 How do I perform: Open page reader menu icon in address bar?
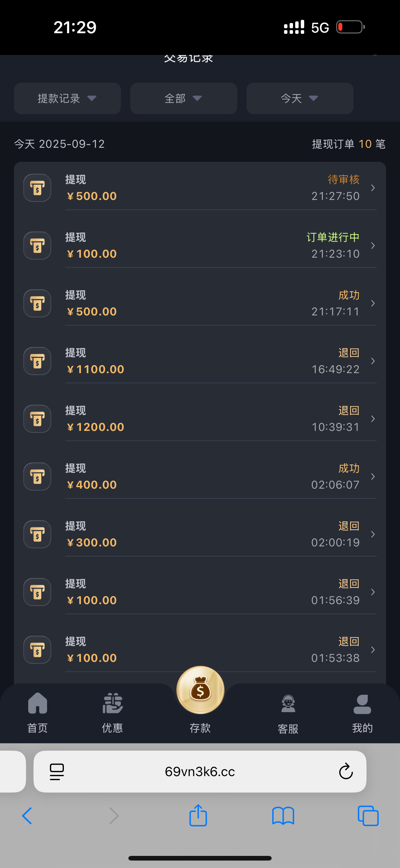57,771
